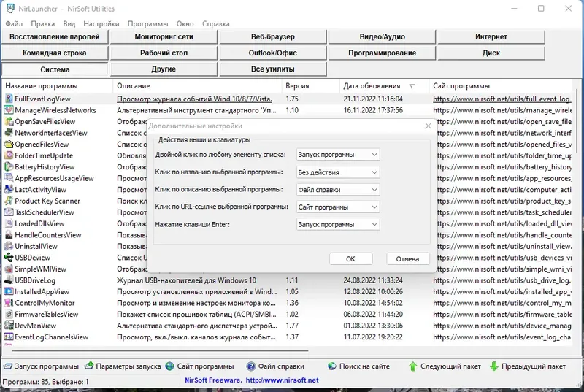Click the FolderTimeUpdate icon
The image size is (584, 392).
[9, 155]
